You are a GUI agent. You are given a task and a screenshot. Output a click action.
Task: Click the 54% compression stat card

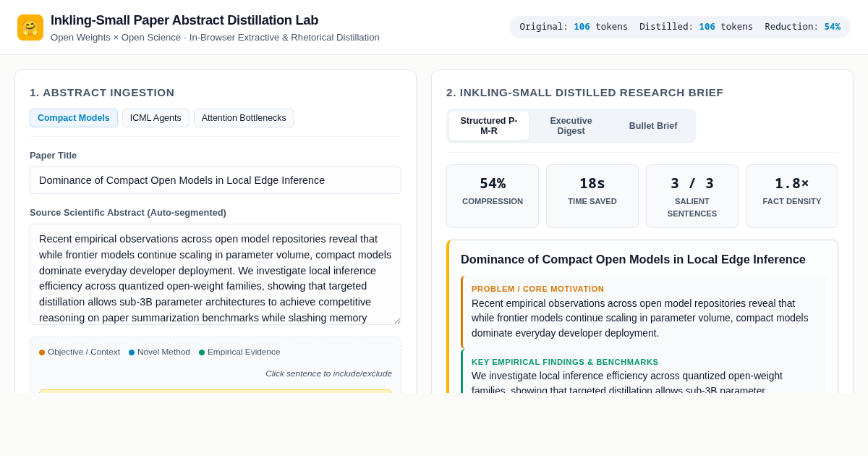click(x=493, y=196)
